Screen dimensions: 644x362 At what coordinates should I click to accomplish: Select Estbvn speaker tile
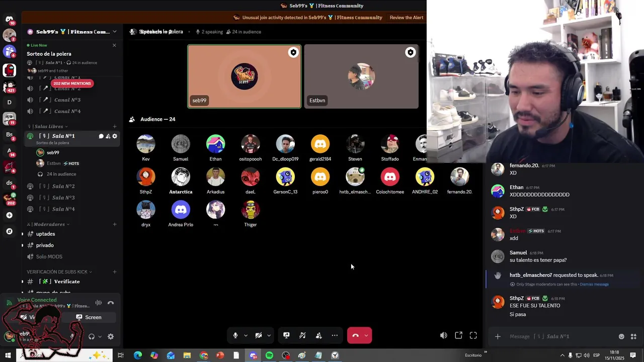coord(361,76)
